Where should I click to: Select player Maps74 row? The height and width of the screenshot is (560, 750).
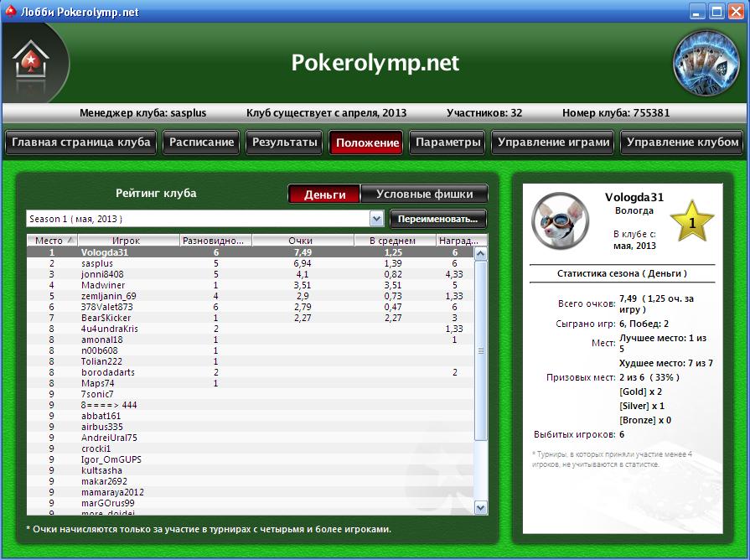(251, 383)
